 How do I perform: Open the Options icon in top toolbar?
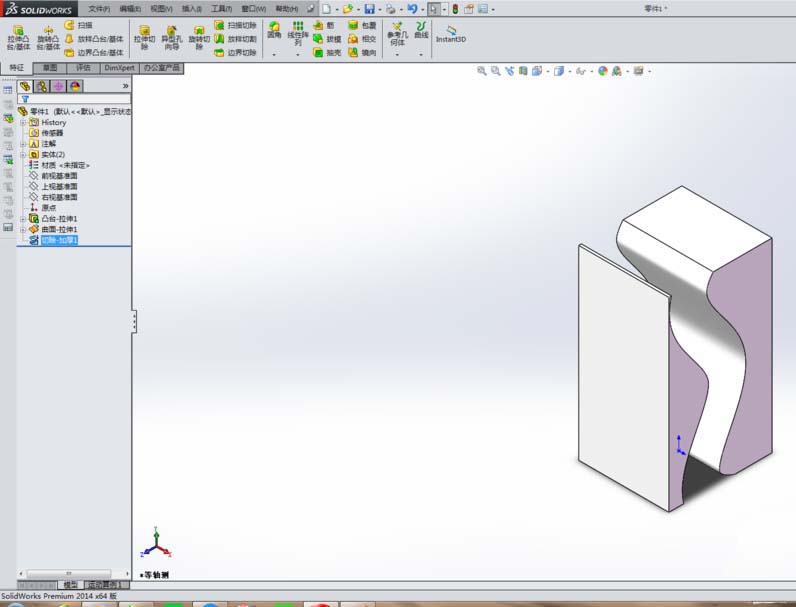(483, 9)
